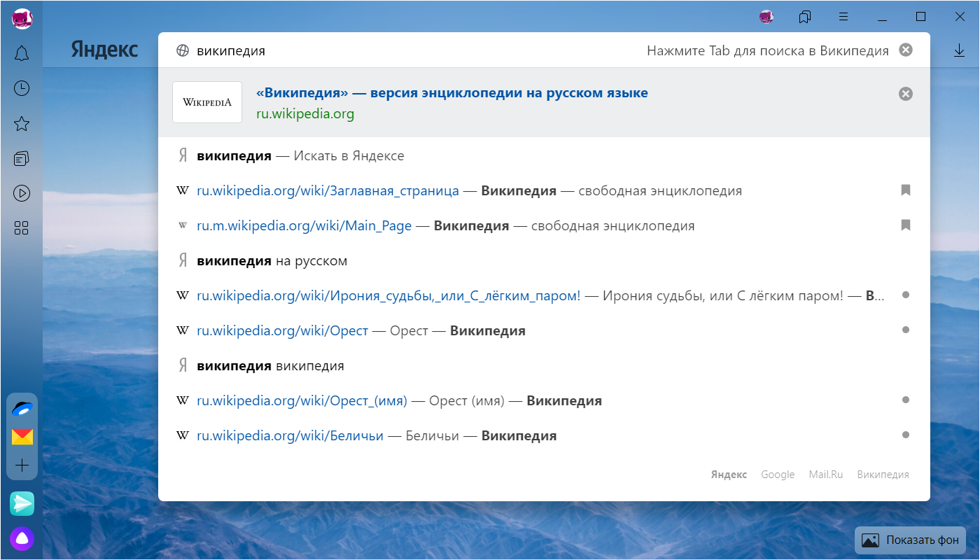Click the dot marker on Орест (имя) row
The width and height of the screenshot is (980, 560).
(x=906, y=400)
